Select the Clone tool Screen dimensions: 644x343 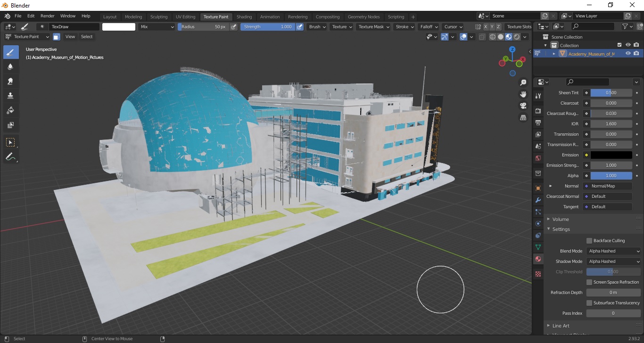(x=11, y=96)
